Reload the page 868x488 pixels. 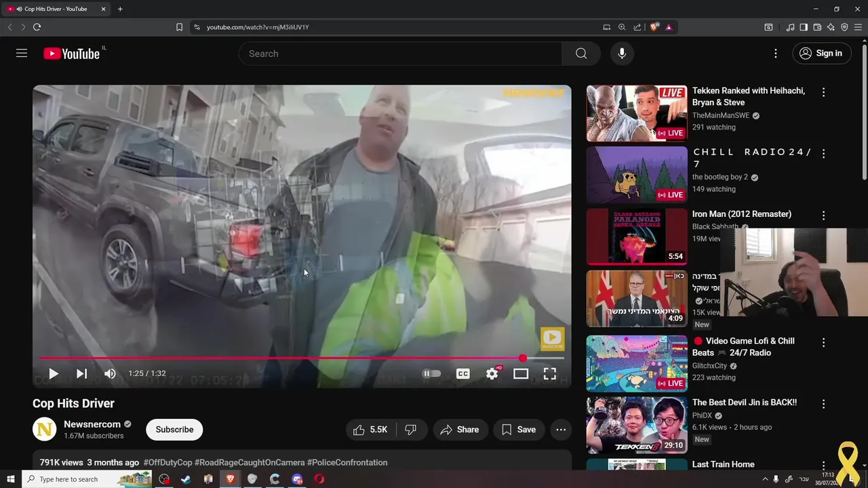[37, 27]
